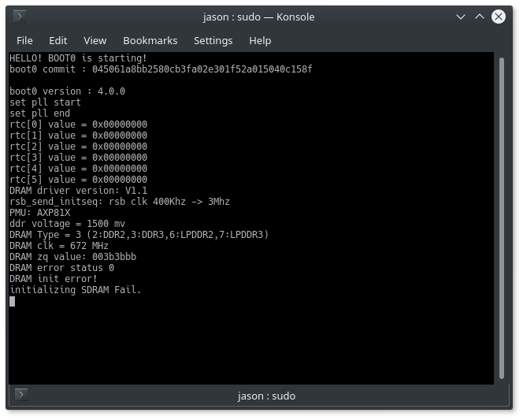The image size is (523, 420).
Task: Close the Konsole window
Action: 497,17
